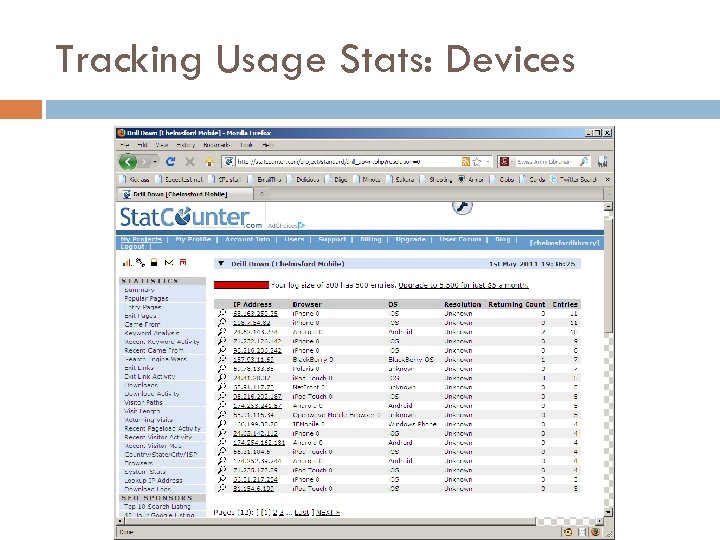Go to the My Profile link

(x=193, y=239)
